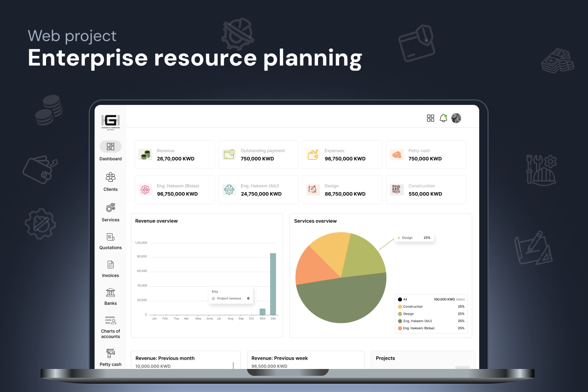Open the Banks building icon
Viewport: 588px width, 392px height.
tap(110, 293)
